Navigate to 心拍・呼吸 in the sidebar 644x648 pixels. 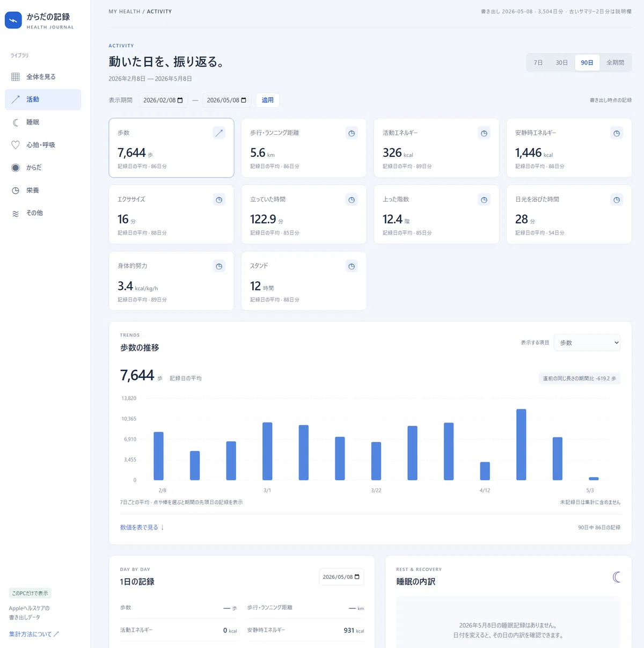43,145
